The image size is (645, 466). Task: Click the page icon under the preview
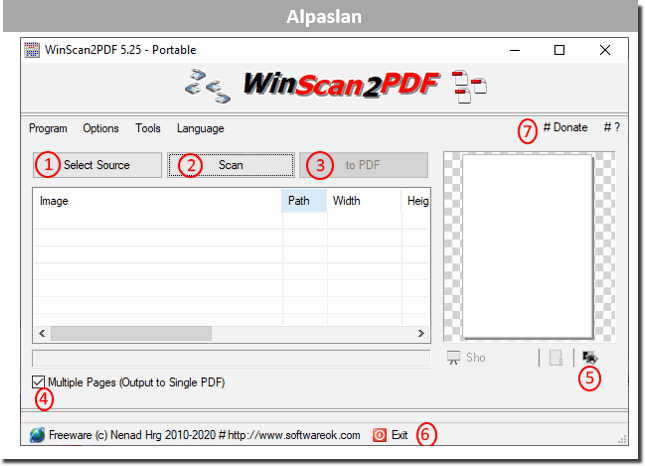point(556,358)
